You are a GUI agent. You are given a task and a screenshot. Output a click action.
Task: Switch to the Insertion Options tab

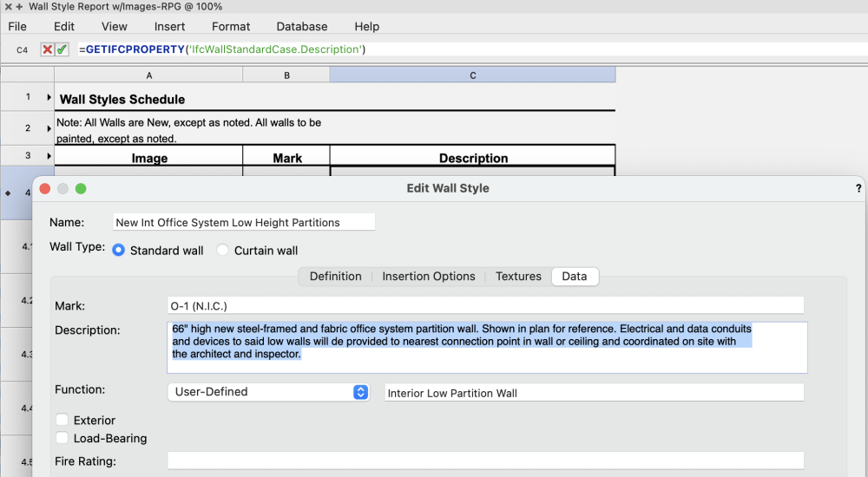pos(429,277)
